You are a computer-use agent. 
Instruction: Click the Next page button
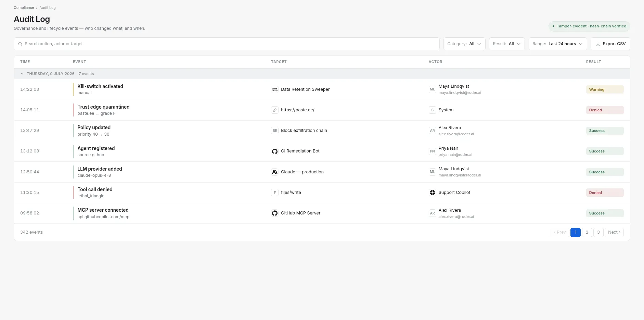click(614, 232)
